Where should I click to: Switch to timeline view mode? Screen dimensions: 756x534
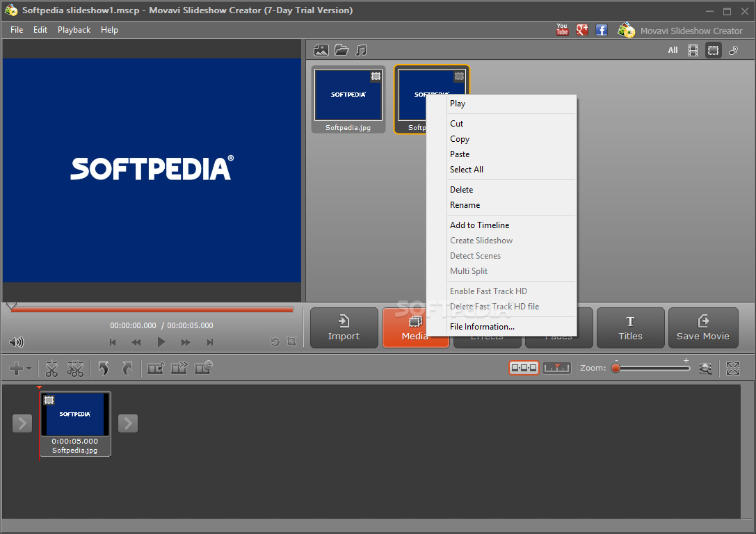(x=556, y=368)
